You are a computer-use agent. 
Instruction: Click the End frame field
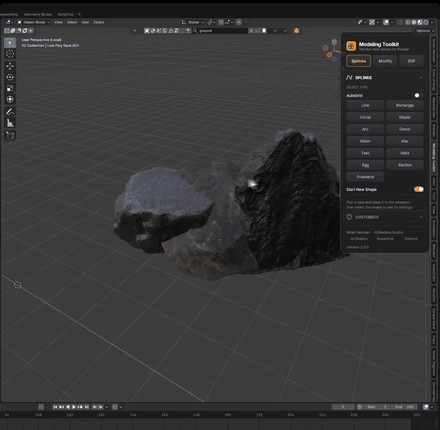point(404,407)
